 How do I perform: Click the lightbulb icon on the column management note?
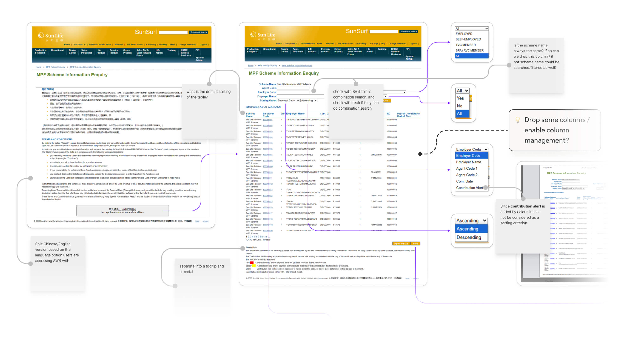point(517,120)
